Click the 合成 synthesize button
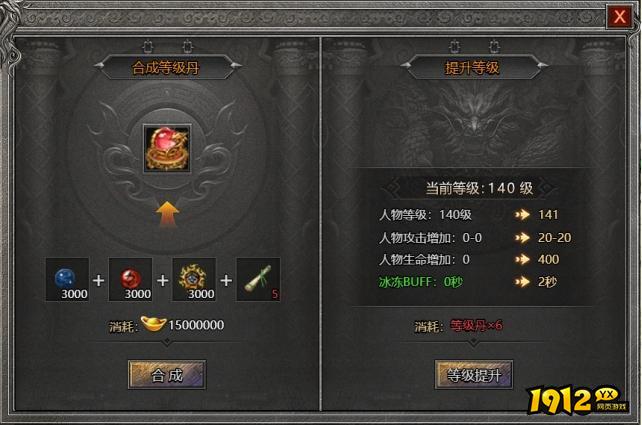Viewport: 642px width, 425px height. click(167, 375)
